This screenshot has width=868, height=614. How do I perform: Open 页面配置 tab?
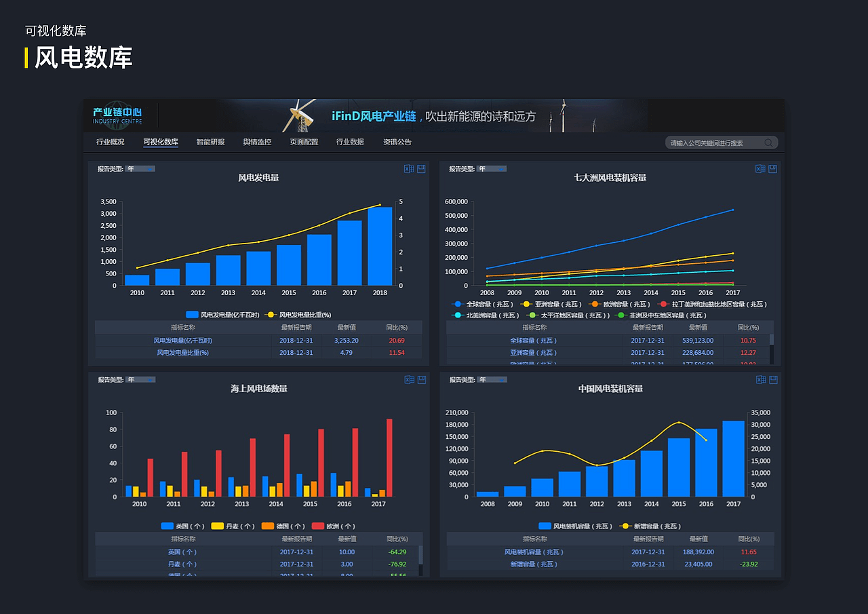[x=304, y=142]
